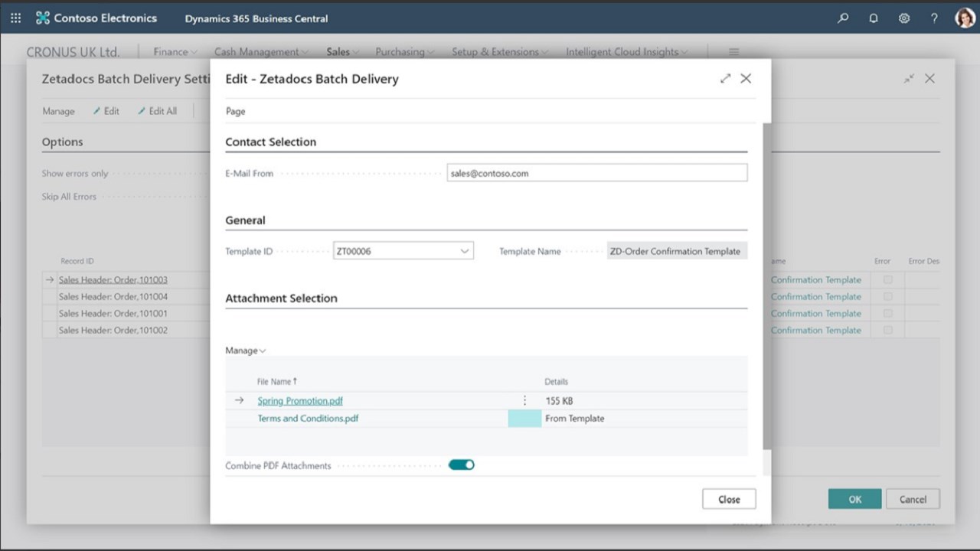Screen dimensions: 980x551
Task: Click the help question mark icon
Action: (x=934, y=18)
